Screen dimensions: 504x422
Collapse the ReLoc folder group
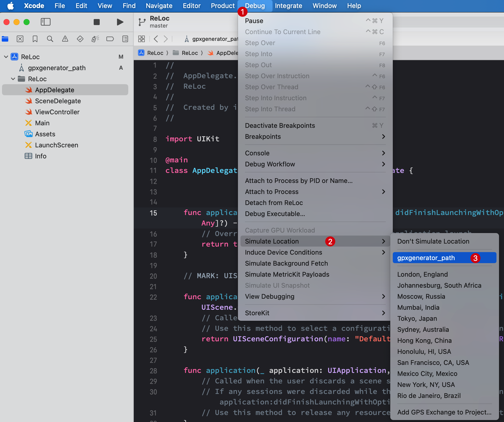coord(13,79)
